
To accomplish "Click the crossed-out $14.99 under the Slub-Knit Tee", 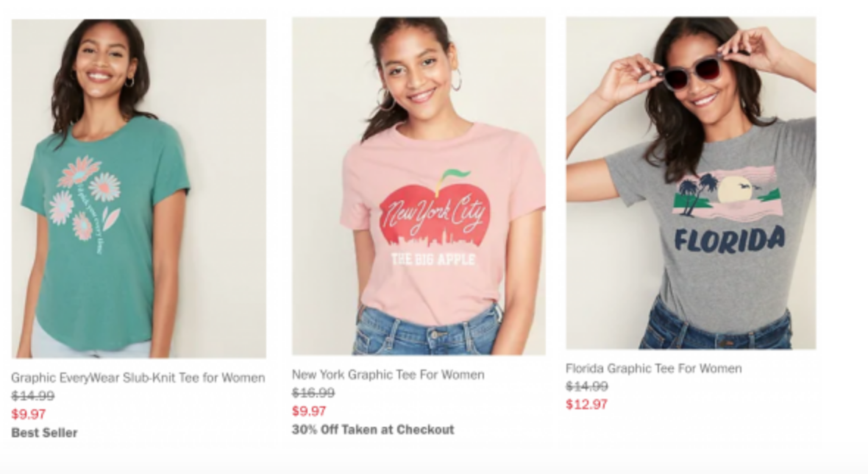I will (x=32, y=396).
